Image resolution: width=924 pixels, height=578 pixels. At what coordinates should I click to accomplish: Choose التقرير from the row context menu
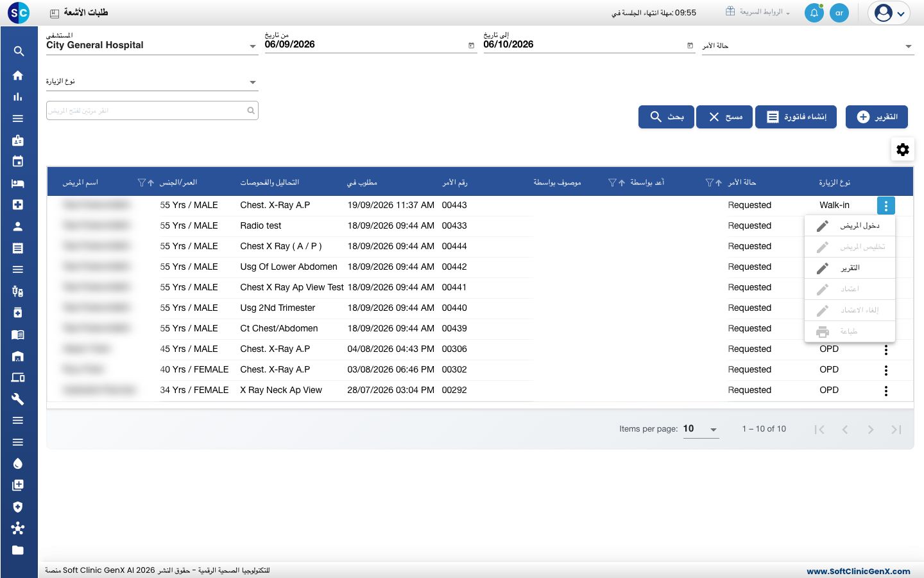pyautogui.click(x=850, y=268)
